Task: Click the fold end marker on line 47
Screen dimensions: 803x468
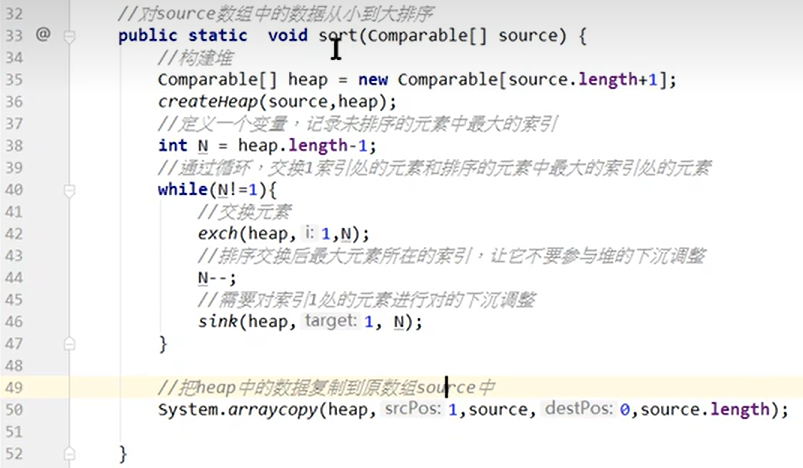Action: tap(70, 344)
